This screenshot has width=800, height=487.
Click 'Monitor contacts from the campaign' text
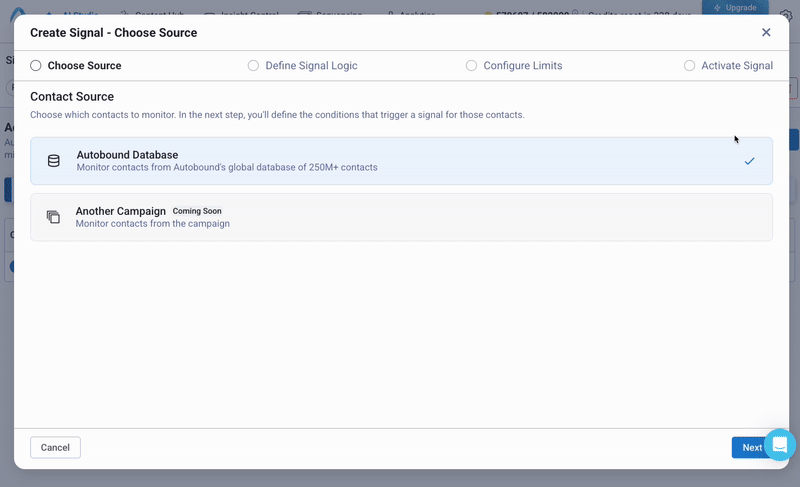pos(153,224)
